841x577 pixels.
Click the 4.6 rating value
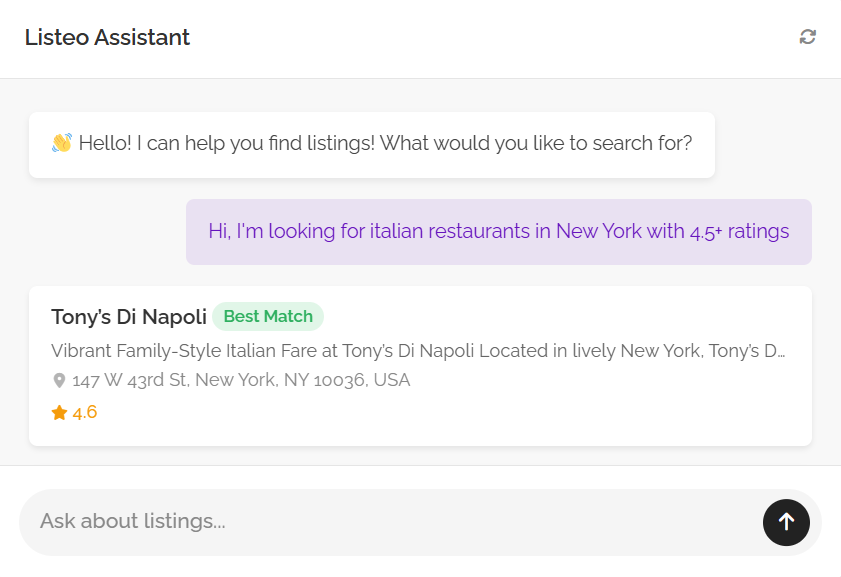85,412
